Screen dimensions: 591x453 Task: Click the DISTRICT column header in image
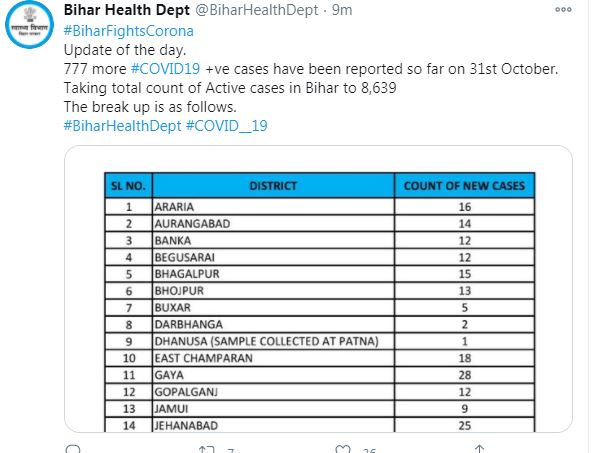(x=273, y=185)
